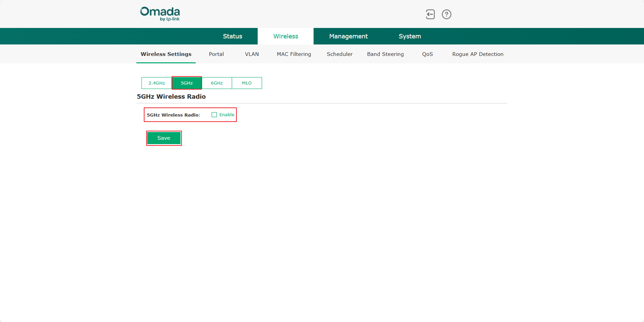644x322 pixels.
Task: Go to the Management main tab
Action: 348,36
